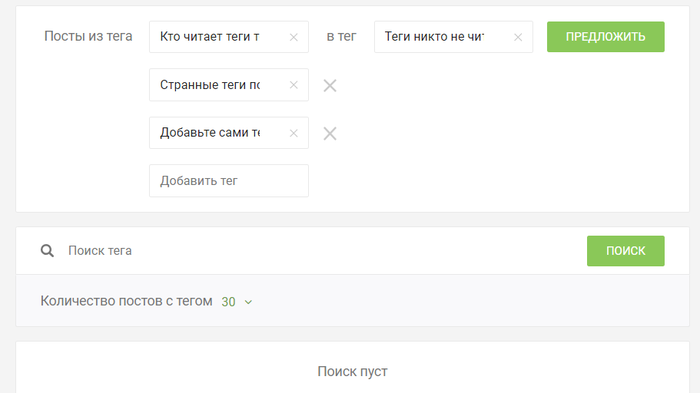Clear text in 'Странные теги' field

pyautogui.click(x=293, y=85)
